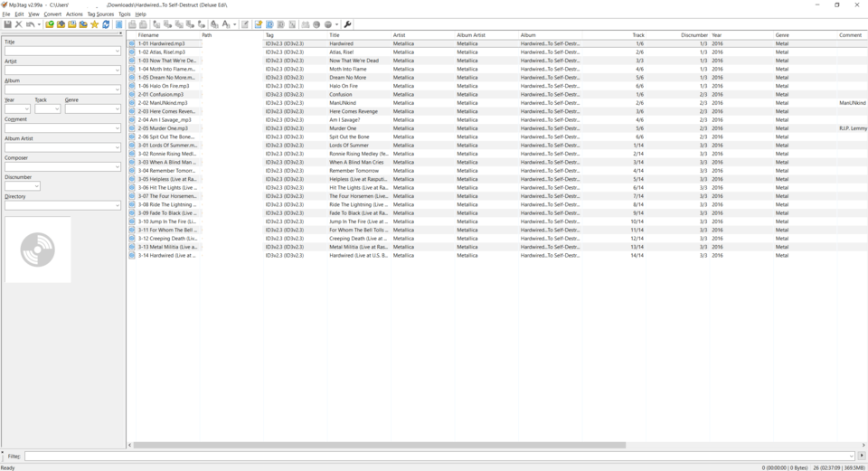The image size is (868, 471).
Task: Expand the Genre field dropdown
Action: pyautogui.click(x=118, y=109)
